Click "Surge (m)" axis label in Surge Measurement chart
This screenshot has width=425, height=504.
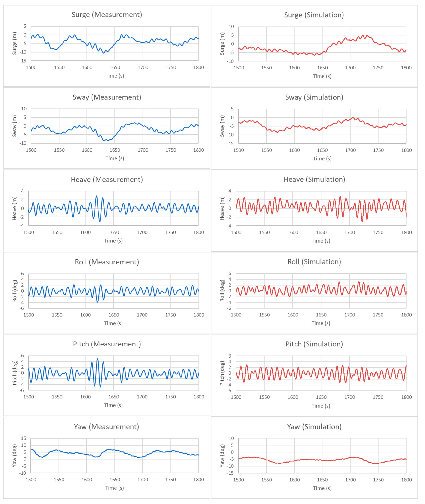pos(14,43)
